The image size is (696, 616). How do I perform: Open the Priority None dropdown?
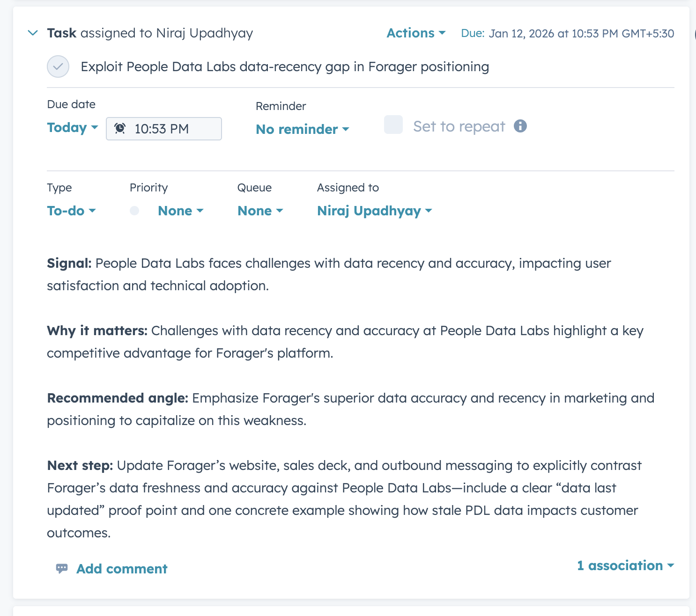[180, 211]
